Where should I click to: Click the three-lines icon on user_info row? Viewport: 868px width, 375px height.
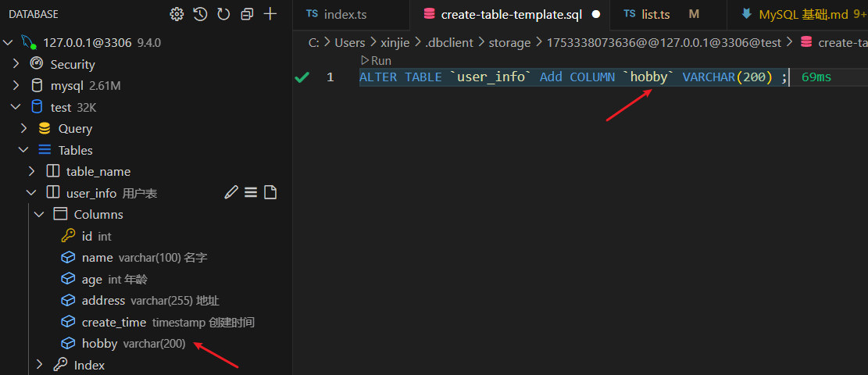coord(251,193)
